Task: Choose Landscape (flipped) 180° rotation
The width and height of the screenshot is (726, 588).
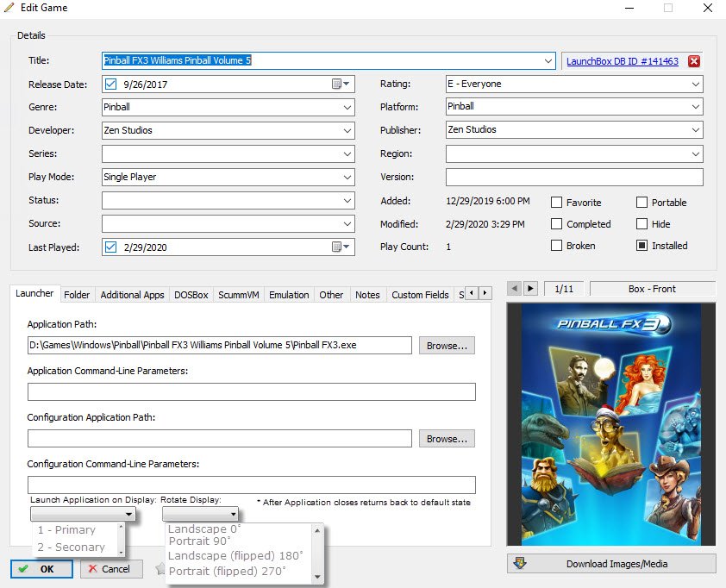Action: point(235,555)
